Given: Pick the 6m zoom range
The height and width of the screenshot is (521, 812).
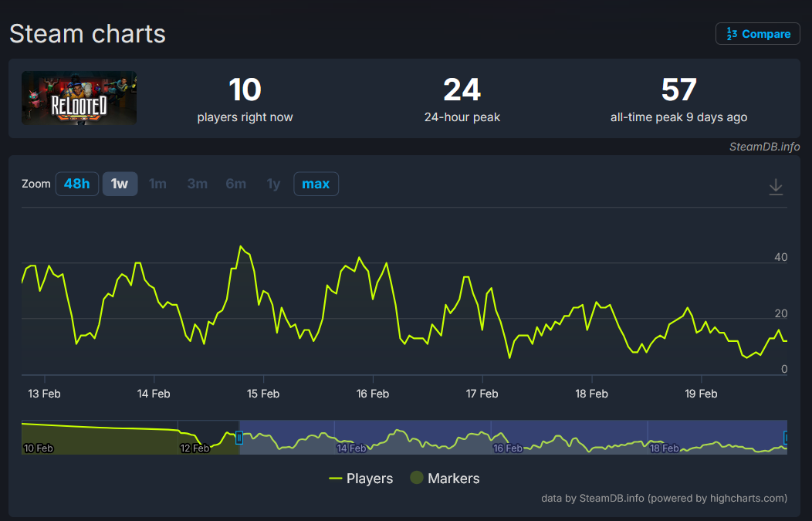Looking at the screenshot, I should [235, 184].
